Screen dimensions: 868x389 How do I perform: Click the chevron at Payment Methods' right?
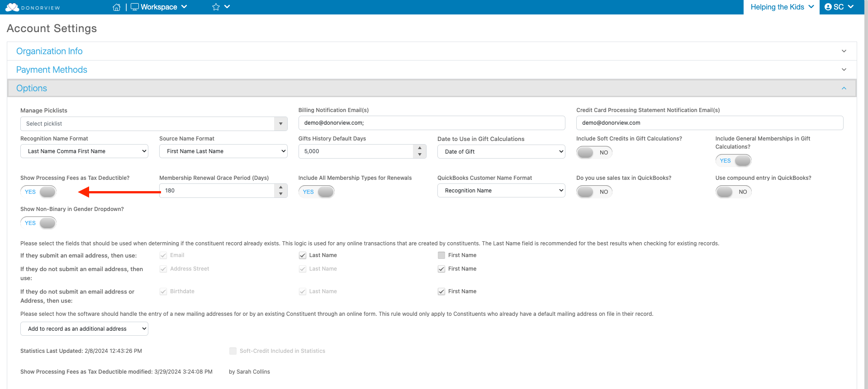pyautogui.click(x=844, y=70)
